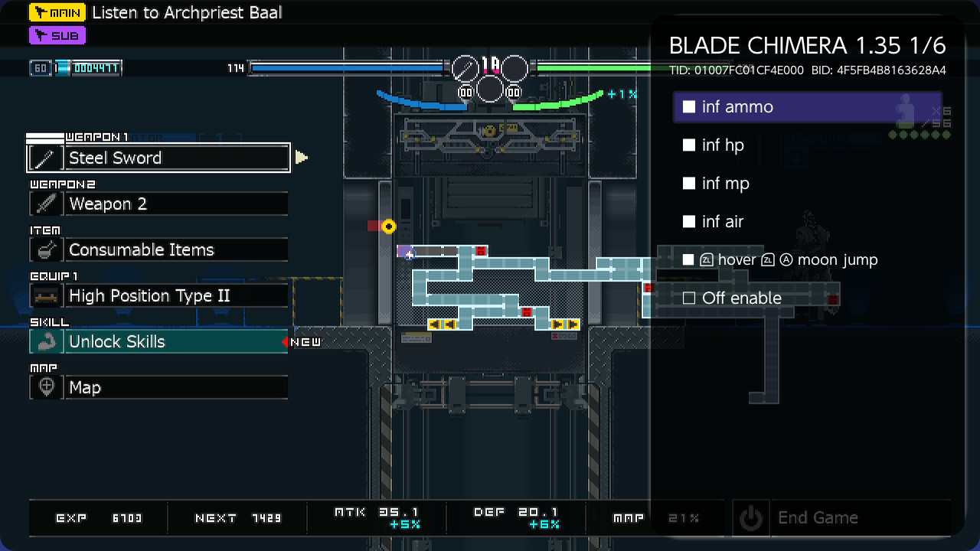Click the yellow arrow next to Steel Sword
Screen dimensions: 980x551
300,157
